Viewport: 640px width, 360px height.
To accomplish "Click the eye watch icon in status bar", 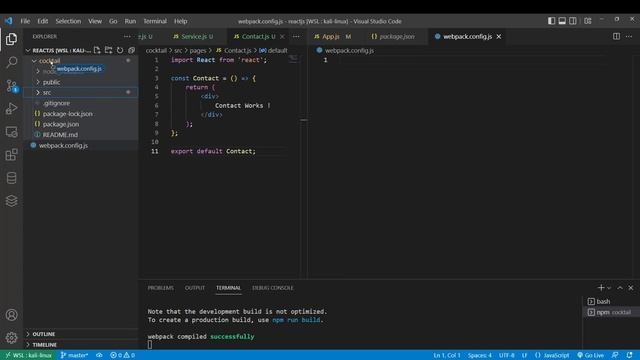I will pyautogui.click(x=99, y=355).
